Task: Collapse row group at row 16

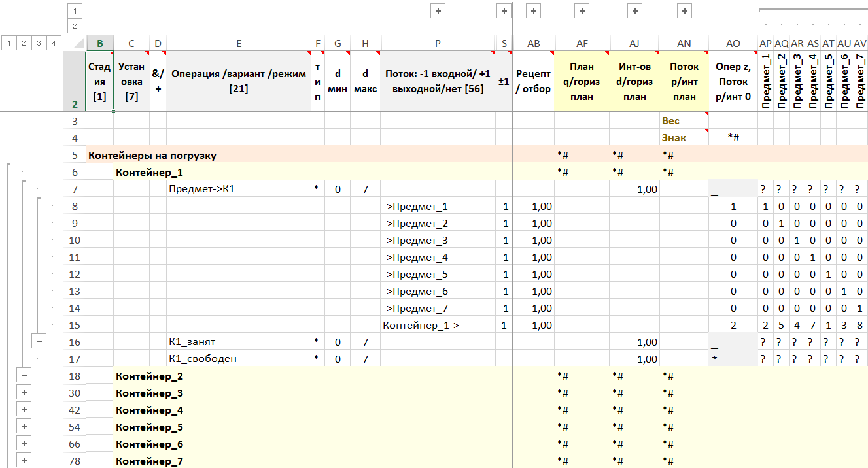Action: click(x=39, y=342)
